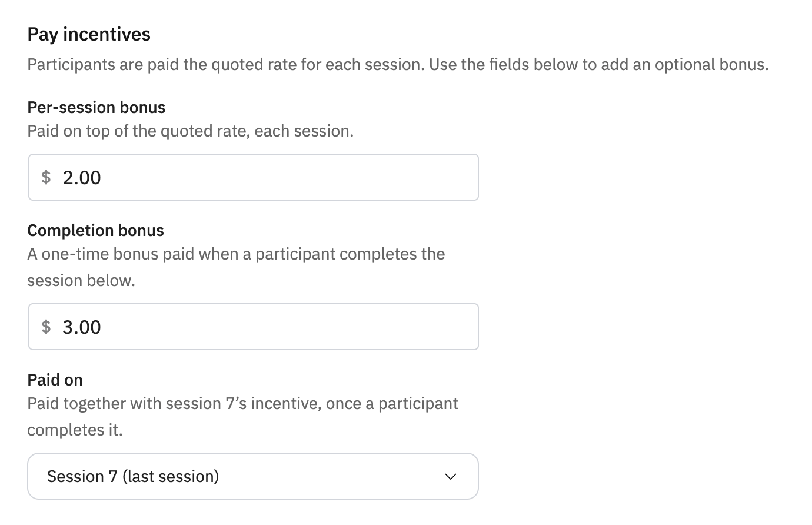Click the Per-session bonus label
This screenshot has height=525, width=812.
point(96,107)
